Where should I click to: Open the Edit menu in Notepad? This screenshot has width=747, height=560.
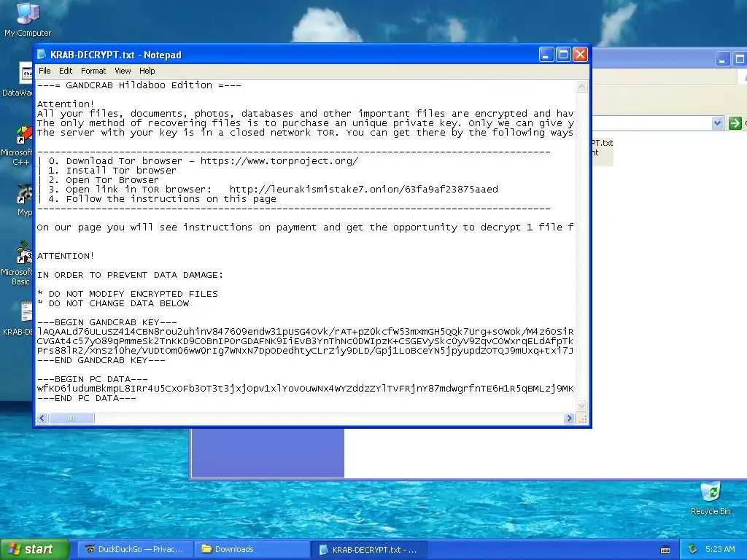click(66, 71)
